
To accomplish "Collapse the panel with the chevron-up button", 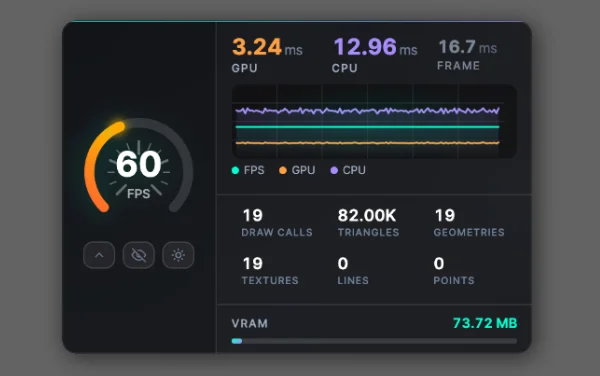I will coord(99,255).
